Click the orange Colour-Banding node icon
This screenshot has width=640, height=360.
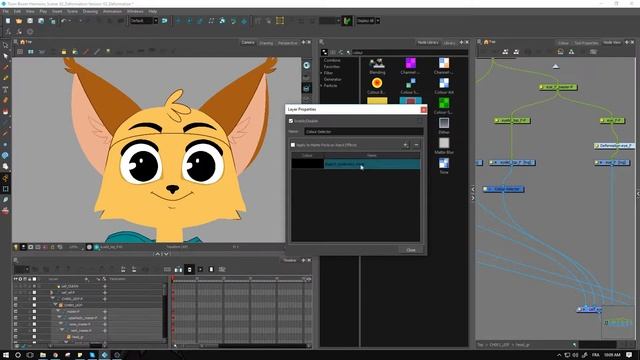coord(377,83)
